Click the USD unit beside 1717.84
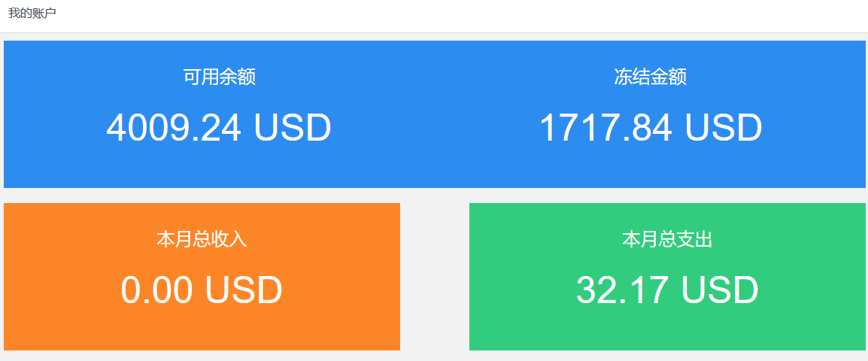Image resolution: width=868 pixels, height=361 pixels. (724, 127)
